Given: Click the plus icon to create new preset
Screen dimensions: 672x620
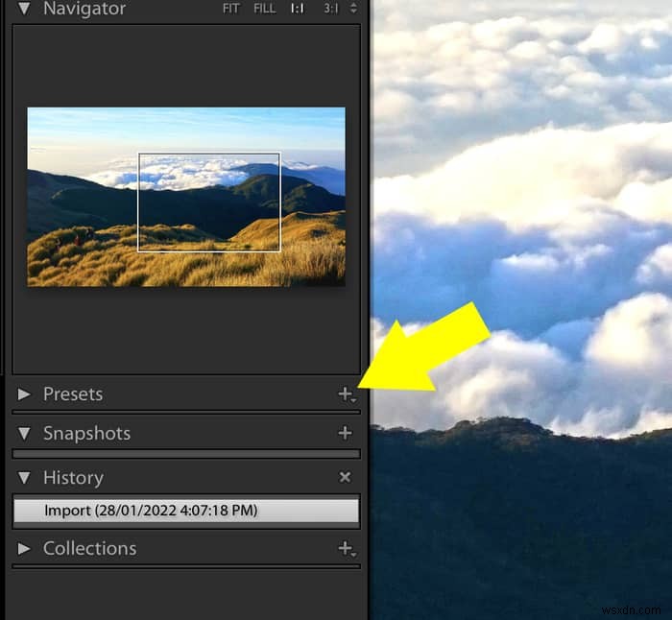Looking at the screenshot, I should click(x=347, y=394).
